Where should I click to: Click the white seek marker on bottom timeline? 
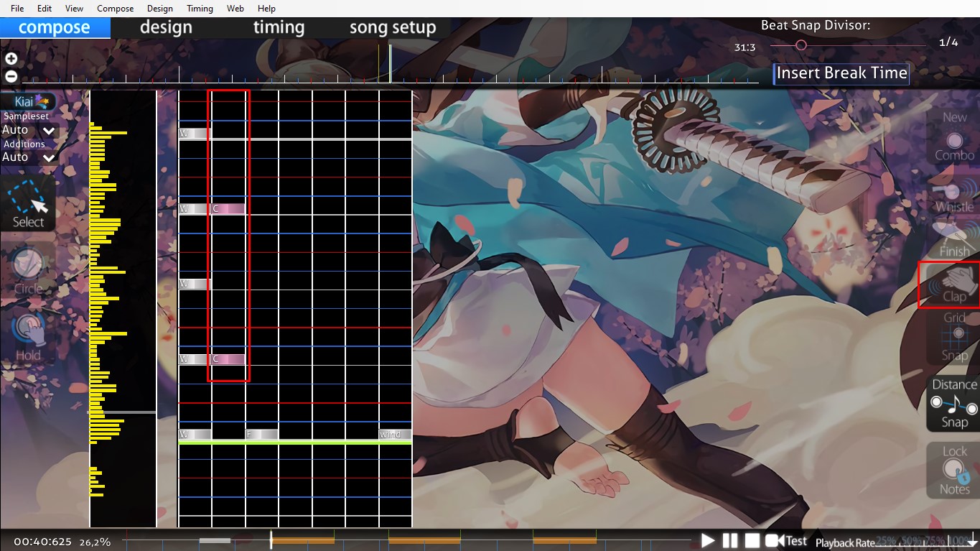coord(271,540)
